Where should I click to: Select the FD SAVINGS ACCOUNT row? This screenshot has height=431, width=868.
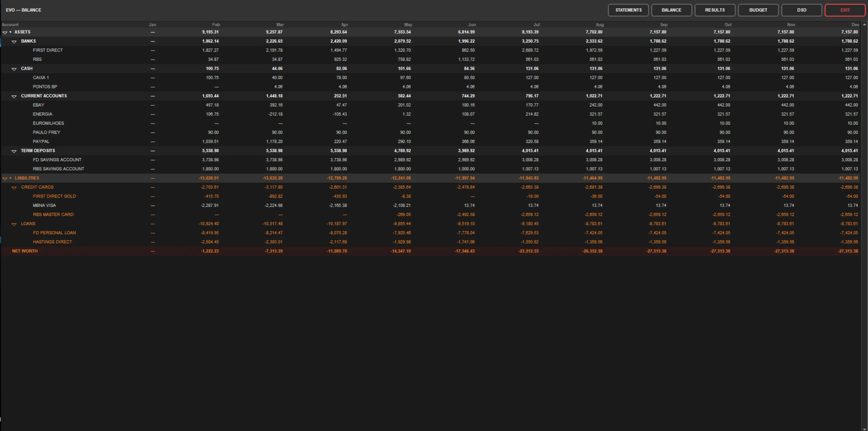coord(431,160)
